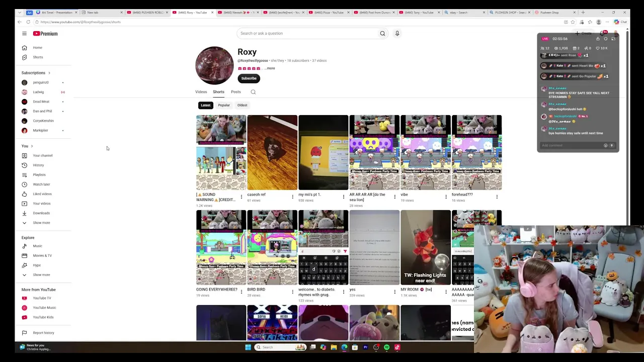The image size is (644, 362).
Task: Activate voice search microphone icon
Action: [397, 34]
